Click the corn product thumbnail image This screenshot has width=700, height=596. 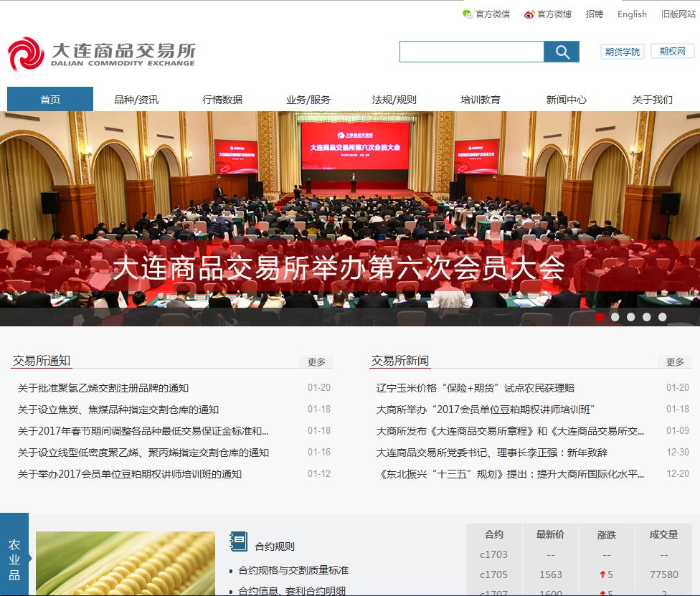click(126, 564)
